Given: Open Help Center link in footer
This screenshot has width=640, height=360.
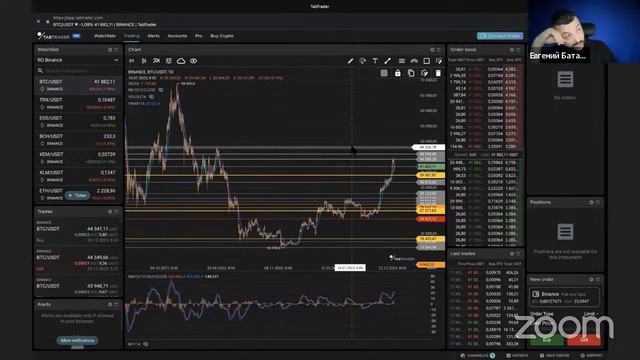Looking at the screenshot, I should tap(554, 356).
